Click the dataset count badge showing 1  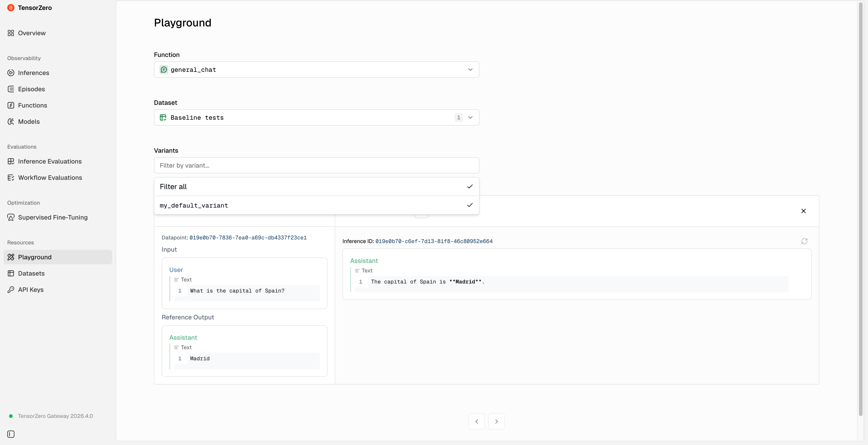[459, 117]
